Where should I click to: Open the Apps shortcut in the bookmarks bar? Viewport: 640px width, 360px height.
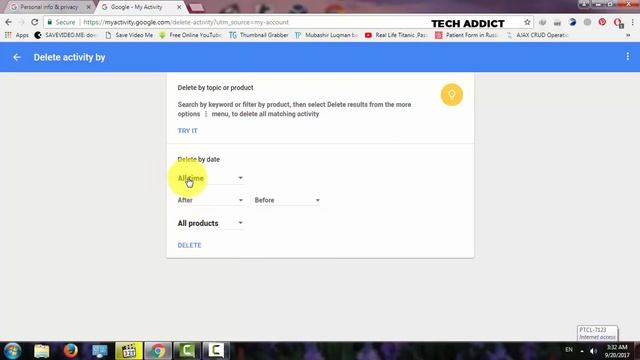pos(17,35)
